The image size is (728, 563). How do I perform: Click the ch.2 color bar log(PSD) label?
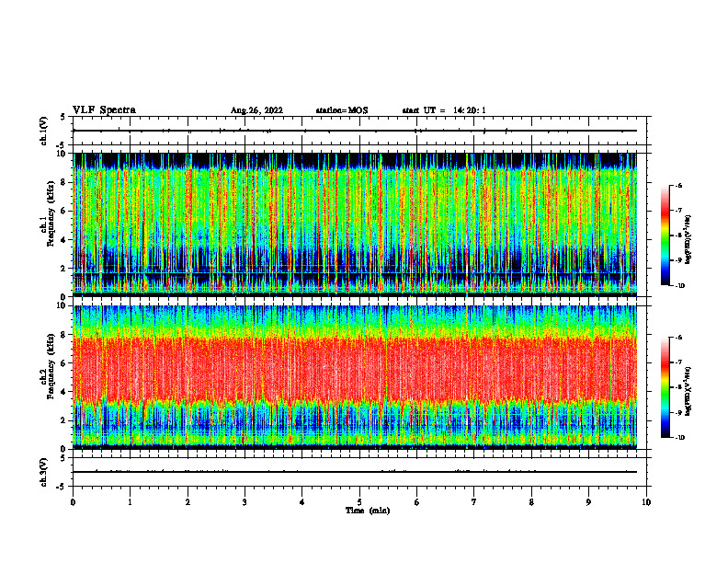(x=688, y=391)
